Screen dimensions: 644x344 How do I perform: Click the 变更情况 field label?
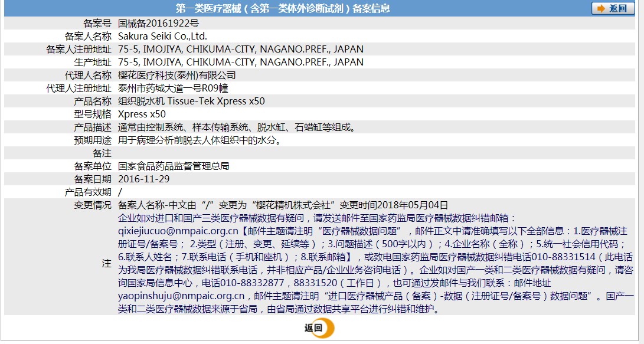pos(93,205)
